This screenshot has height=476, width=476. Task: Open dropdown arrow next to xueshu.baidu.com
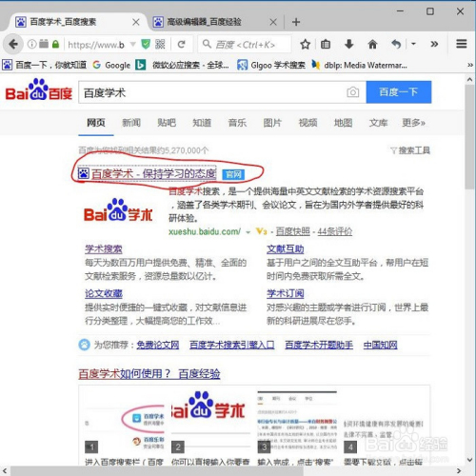click(x=248, y=232)
